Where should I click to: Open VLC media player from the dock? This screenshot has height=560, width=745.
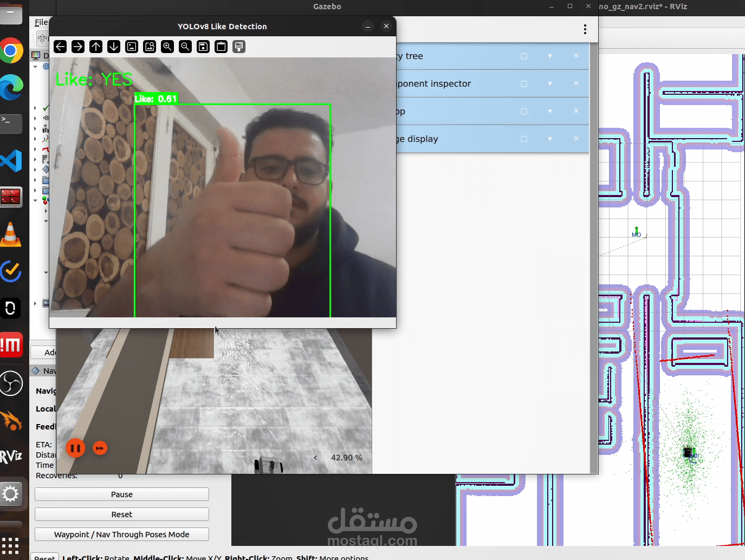coord(11,235)
